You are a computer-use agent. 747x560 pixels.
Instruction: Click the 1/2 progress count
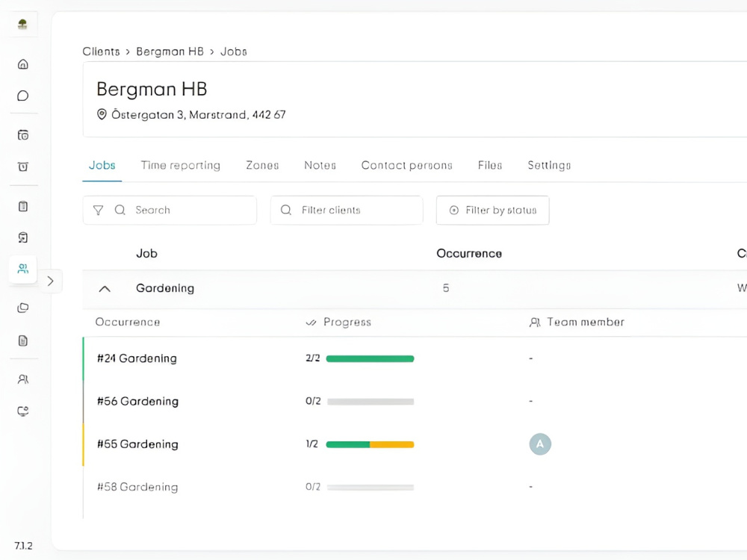click(x=311, y=444)
